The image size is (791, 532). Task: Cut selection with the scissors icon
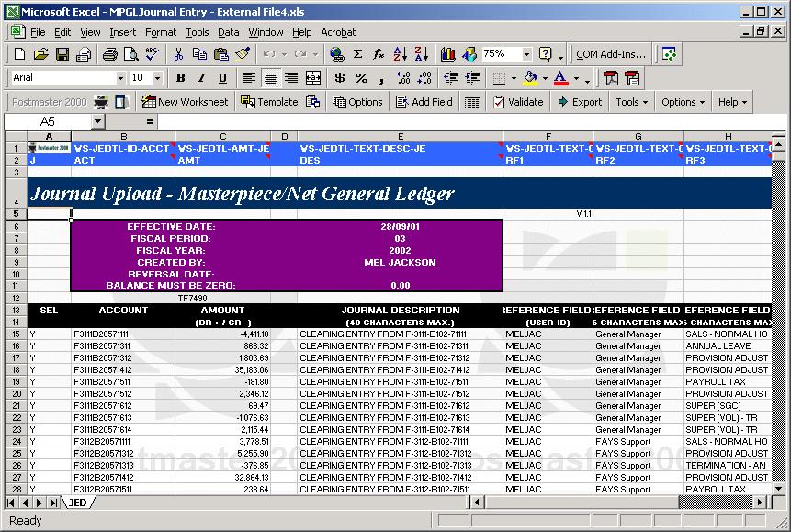tap(178, 54)
